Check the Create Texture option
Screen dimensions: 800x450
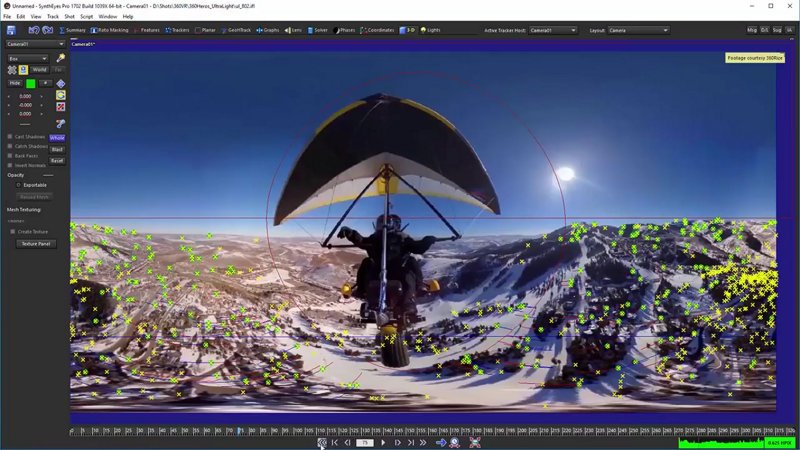[13, 231]
